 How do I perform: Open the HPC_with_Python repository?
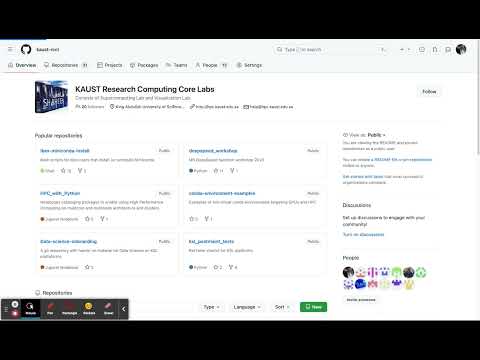pos(60,193)
